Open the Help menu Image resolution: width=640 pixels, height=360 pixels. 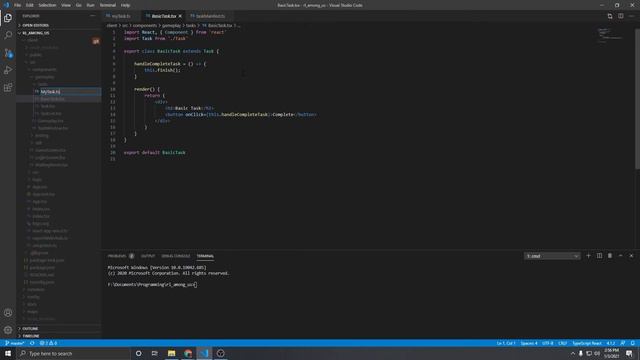pyautogui.click(x=125, y=5)
